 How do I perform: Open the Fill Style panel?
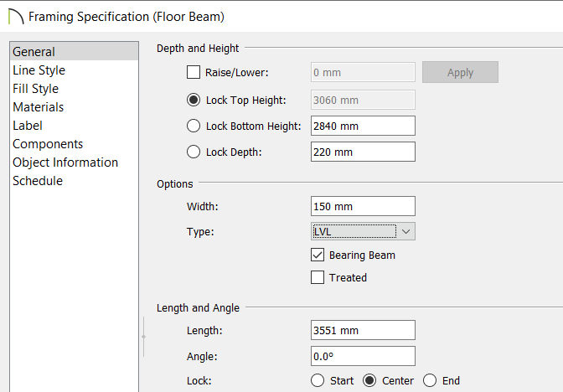pos(74,89)
